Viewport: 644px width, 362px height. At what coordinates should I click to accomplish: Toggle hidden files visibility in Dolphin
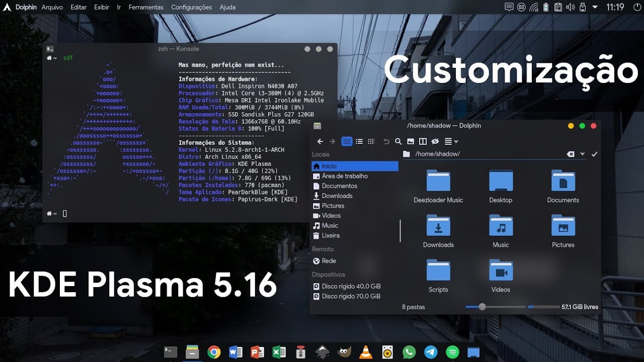(x=436, y=142)
